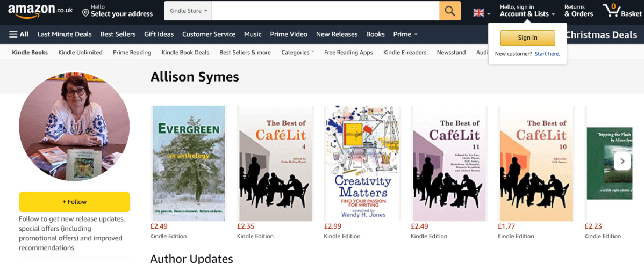Follow the author with Follow button
This screenshot has height=264, width=644.
click(74, 202)
